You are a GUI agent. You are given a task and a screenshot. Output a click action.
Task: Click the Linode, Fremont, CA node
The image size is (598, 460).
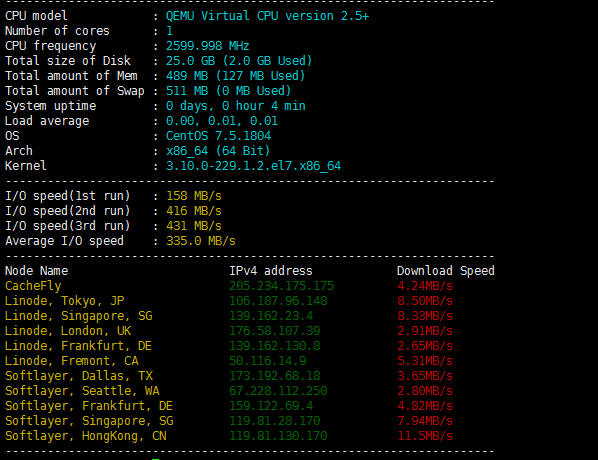point(71,361)
